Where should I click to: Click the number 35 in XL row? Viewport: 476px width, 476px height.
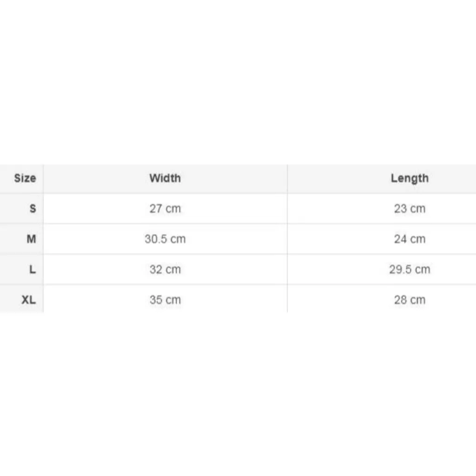pyautogui.click(x=156, y=300)
